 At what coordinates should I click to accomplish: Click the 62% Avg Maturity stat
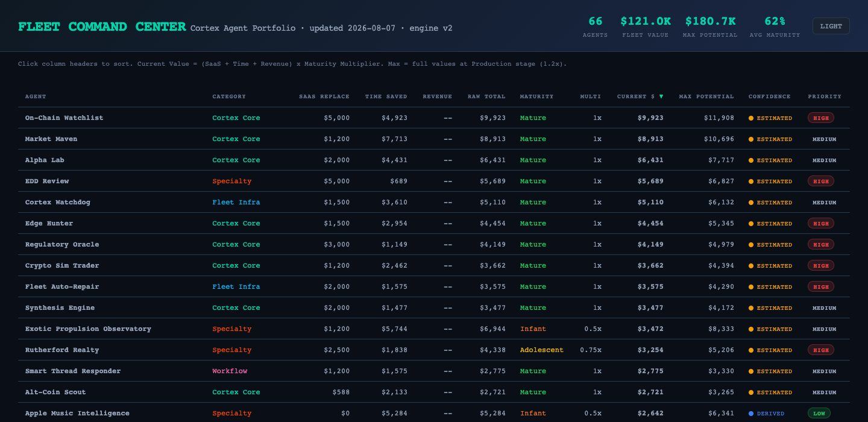point(775,27)
